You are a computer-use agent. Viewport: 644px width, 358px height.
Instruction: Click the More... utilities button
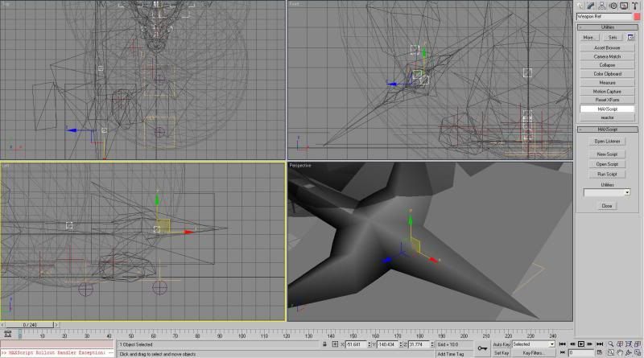coord(588,37)
